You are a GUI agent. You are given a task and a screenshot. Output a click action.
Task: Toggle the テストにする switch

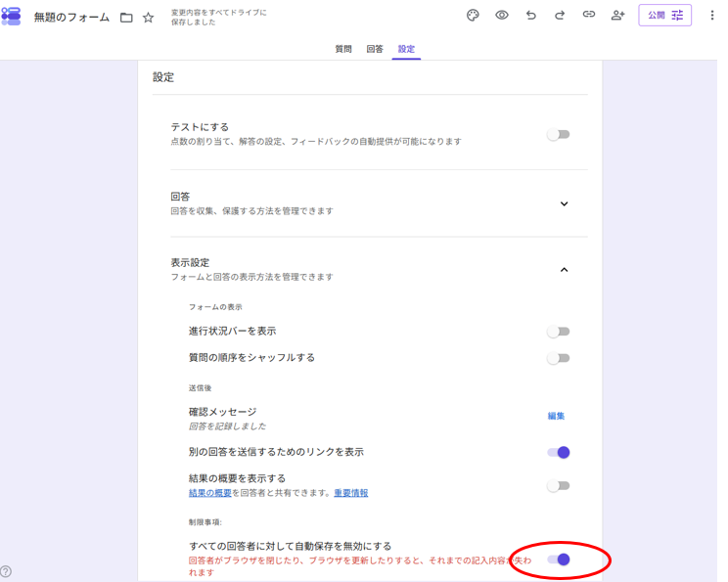(x=558, y=135)
